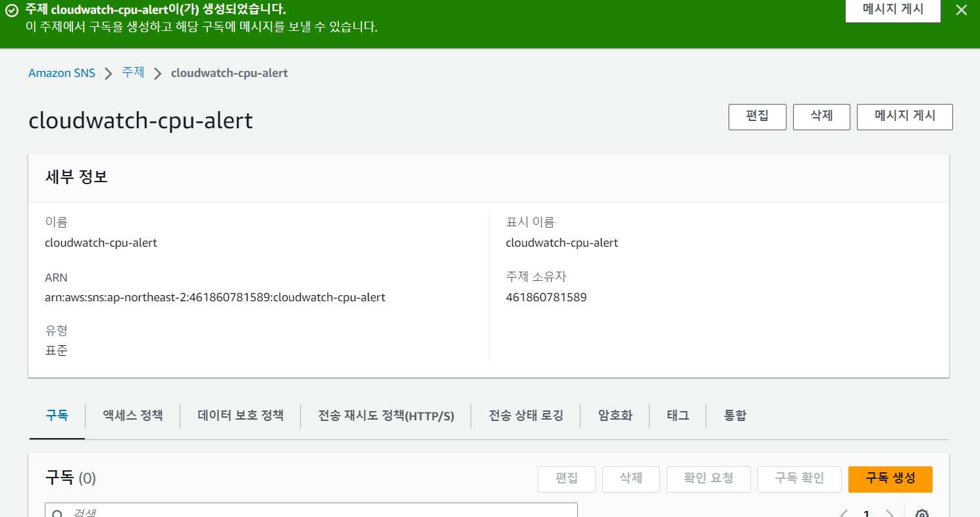Open 주제 breadcrumb link
The width and height of the screenshot is (980, 517).
pos(133,72)
